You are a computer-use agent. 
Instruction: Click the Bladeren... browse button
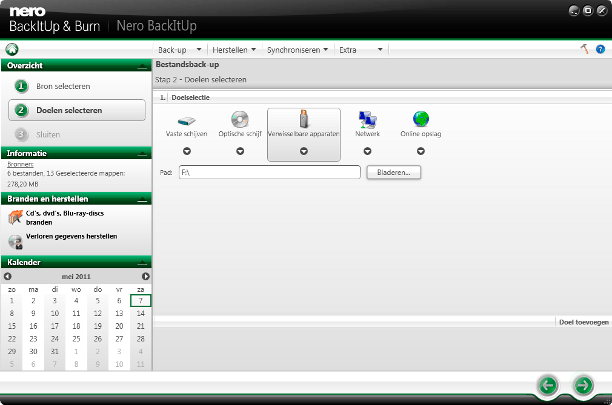coord(393,172)
